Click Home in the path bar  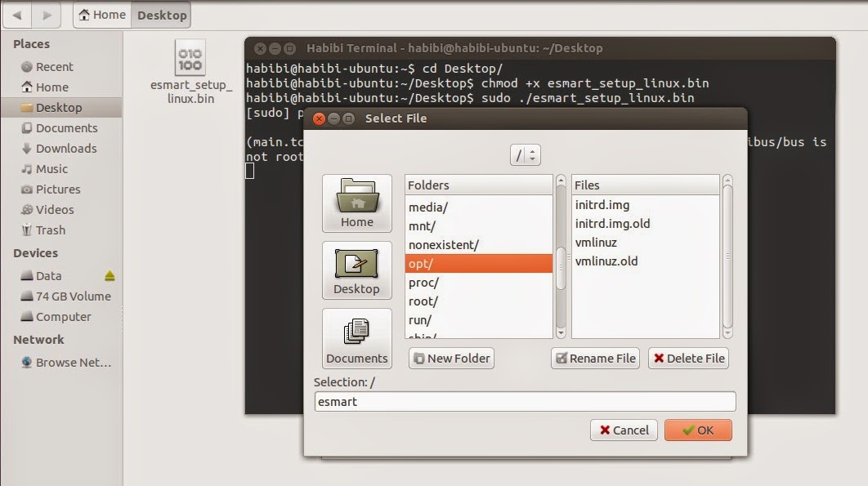click(102, 15)
